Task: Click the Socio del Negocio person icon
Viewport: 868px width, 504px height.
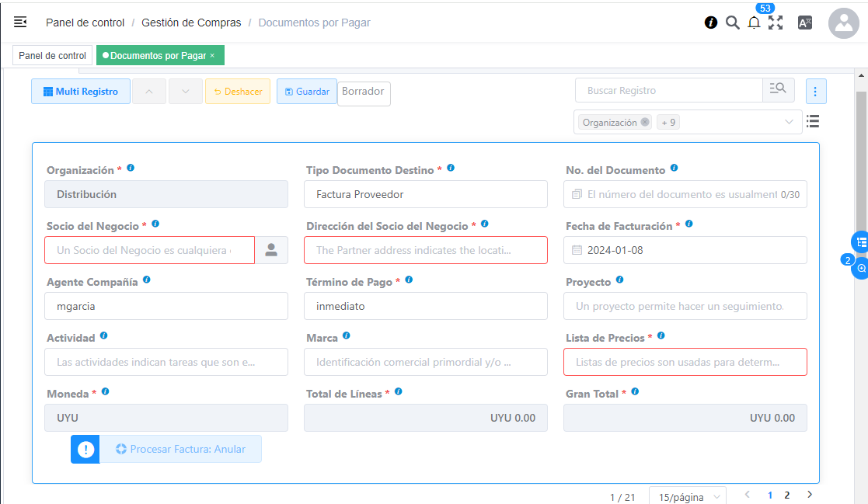Action: [x=271, y=250]
